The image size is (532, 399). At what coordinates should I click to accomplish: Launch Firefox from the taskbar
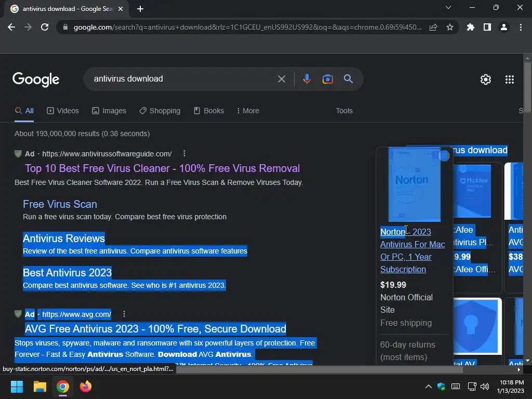86,387
